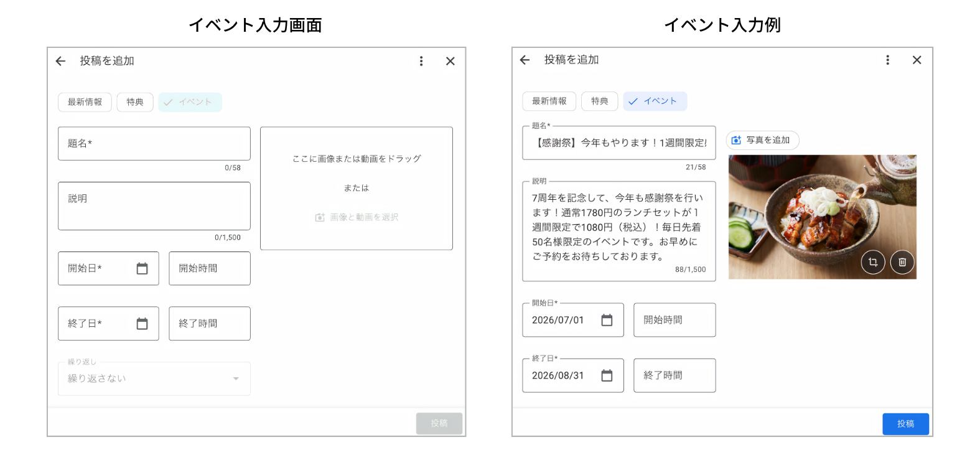Click the empty 終了時間 field in left screen
980x465 pixels.
pos(210,324)
